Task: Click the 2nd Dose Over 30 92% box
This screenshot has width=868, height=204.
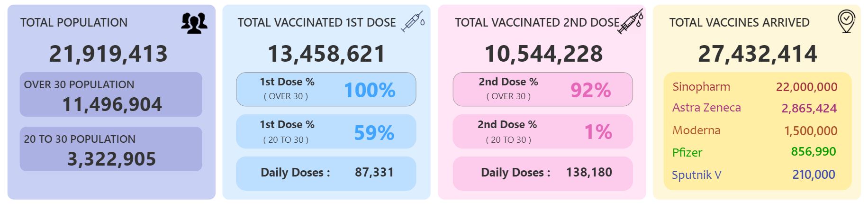Action: tap(543, 89)
